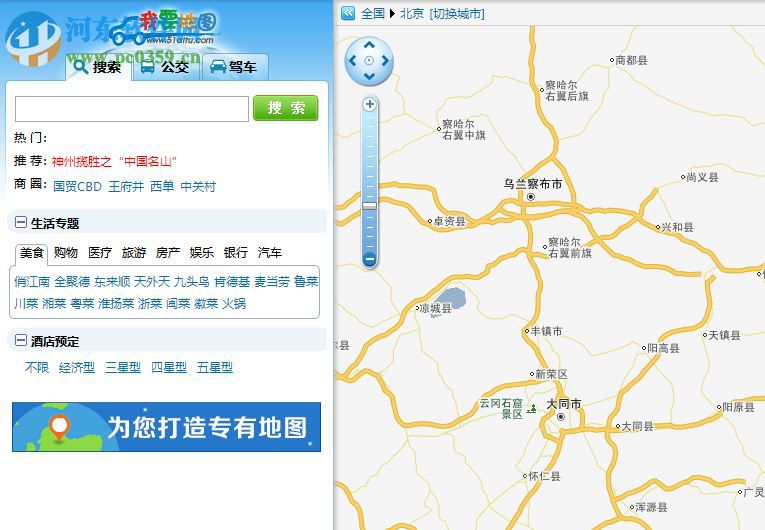Click the 徽菜 cuisine link

[x=206, y=304]
